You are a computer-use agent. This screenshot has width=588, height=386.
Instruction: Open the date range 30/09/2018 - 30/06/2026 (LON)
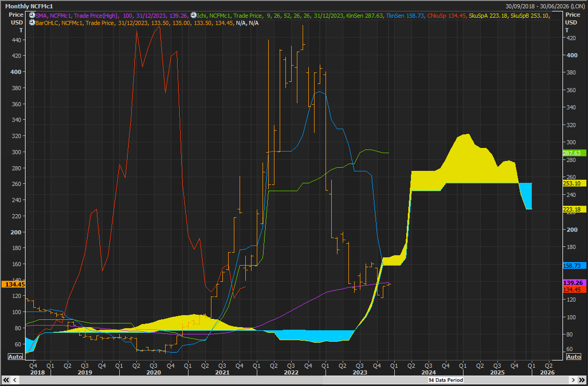coord(545,6)
